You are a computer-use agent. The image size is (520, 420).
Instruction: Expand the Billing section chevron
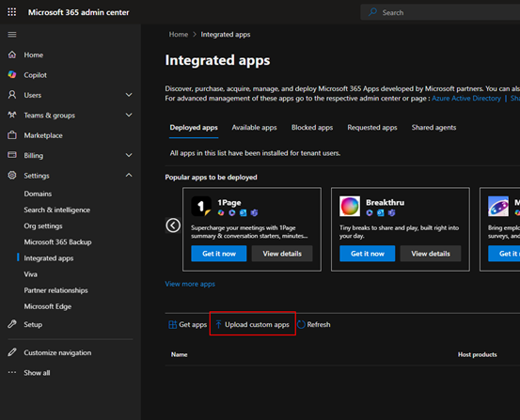coord(129,155)
